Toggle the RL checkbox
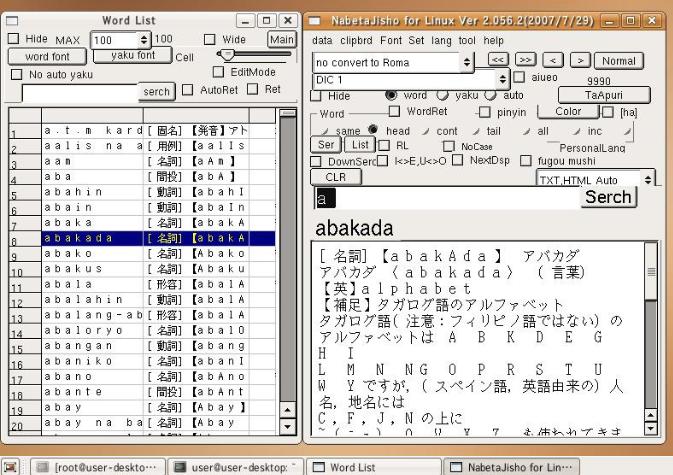 click(385, 145)
